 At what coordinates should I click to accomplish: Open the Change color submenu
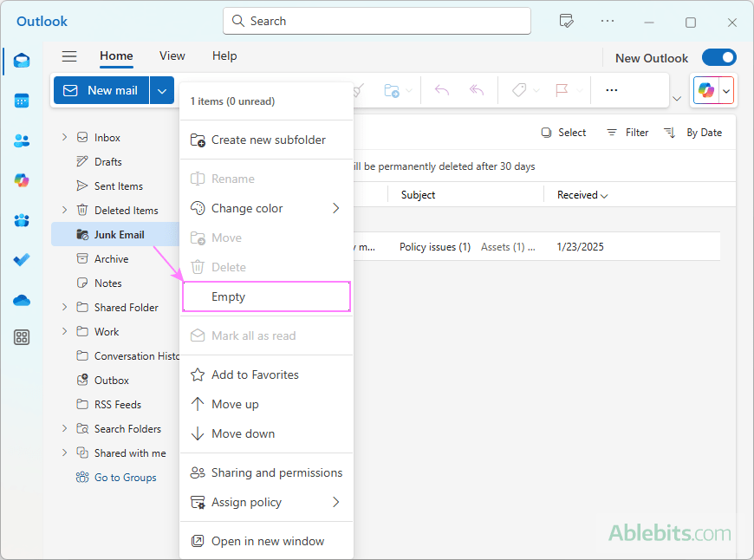[x=266, y=208]
